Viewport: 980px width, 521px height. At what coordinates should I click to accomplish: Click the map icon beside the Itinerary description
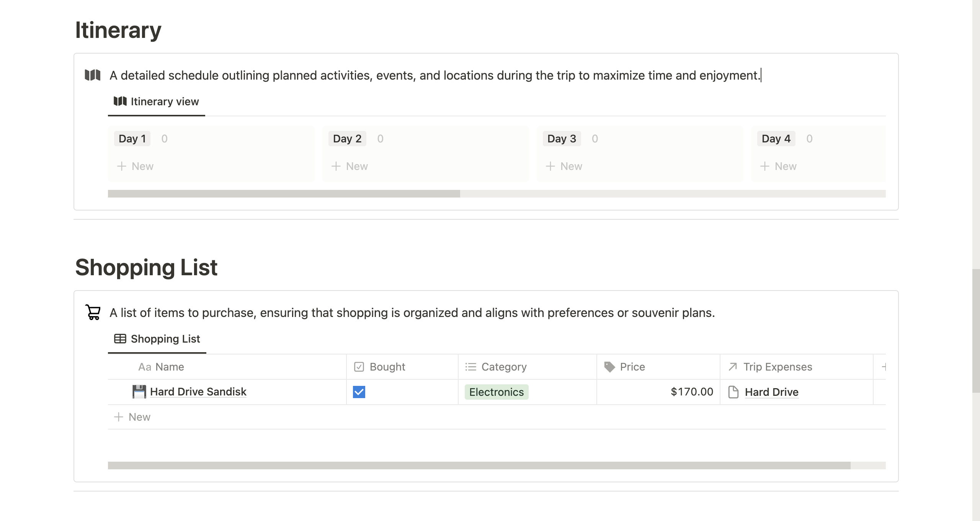(x=92, y=75)
